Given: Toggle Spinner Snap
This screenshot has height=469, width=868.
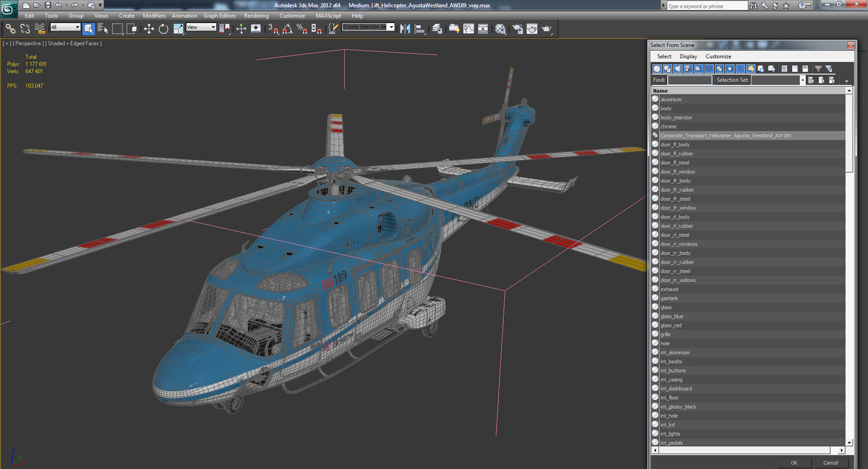Looking at the screenshot, I should point(316,28).
